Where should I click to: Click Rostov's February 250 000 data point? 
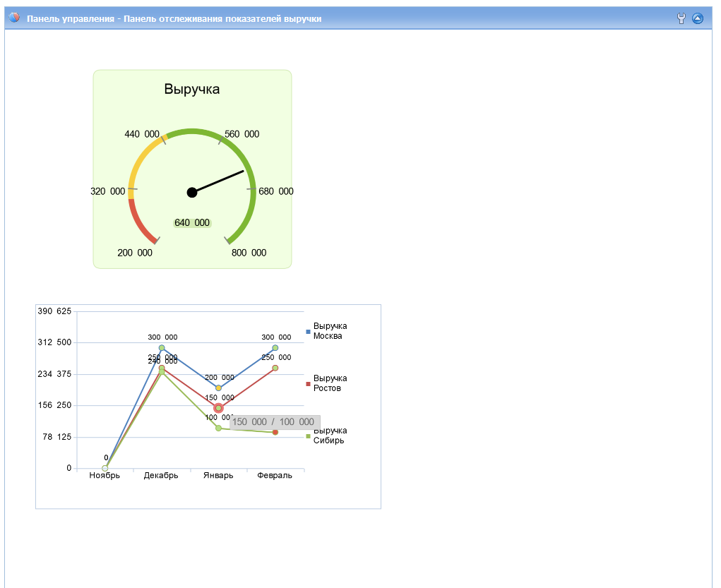[275, 368]
